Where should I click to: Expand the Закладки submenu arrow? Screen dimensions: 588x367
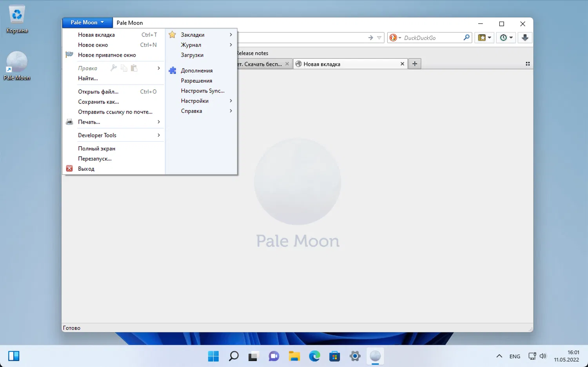coord(231,34)
